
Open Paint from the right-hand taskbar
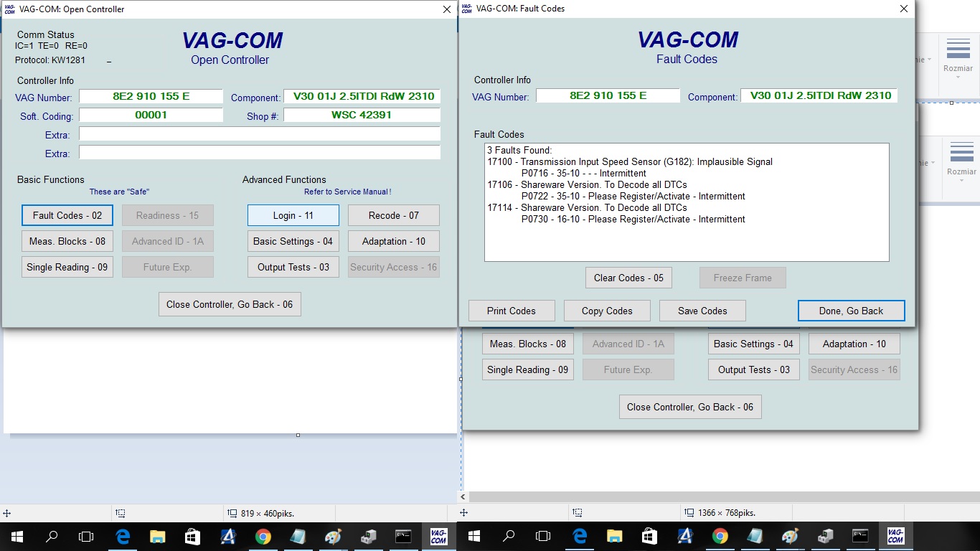tap(790, 536)
